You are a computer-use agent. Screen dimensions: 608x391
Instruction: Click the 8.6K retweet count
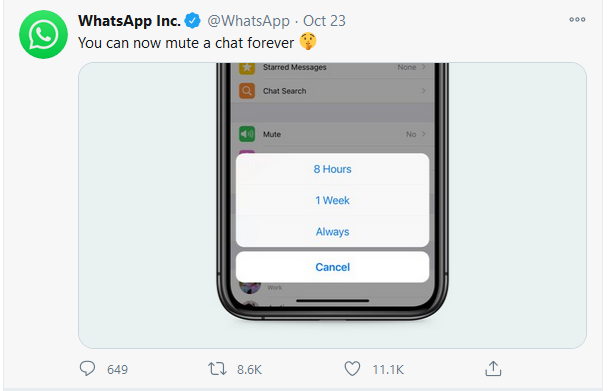[249, 370]
